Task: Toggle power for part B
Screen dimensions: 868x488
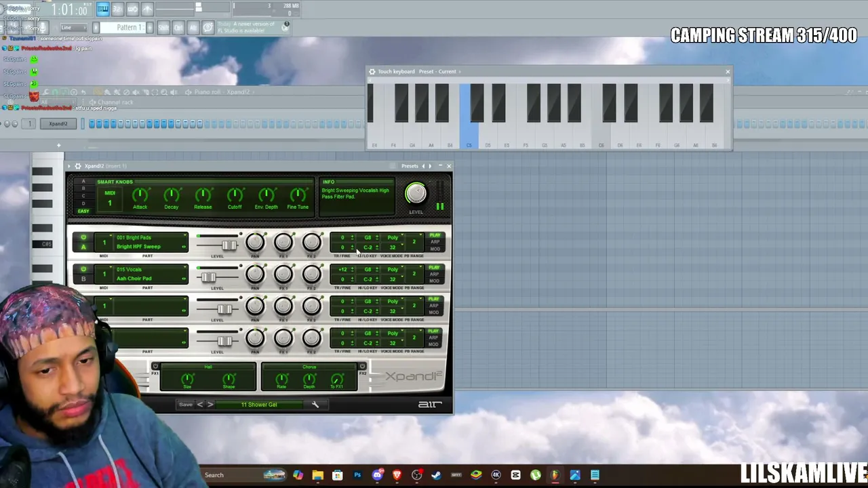Action: [x=83, y=270]
